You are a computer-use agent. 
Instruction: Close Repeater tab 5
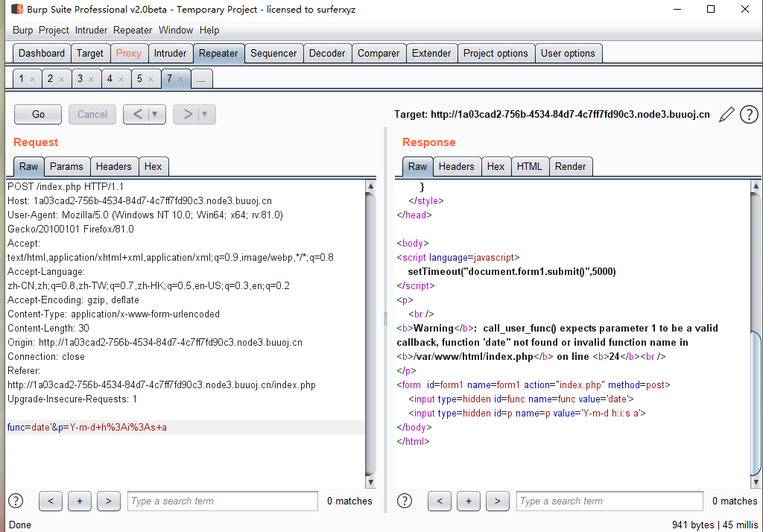pos(151,79)
